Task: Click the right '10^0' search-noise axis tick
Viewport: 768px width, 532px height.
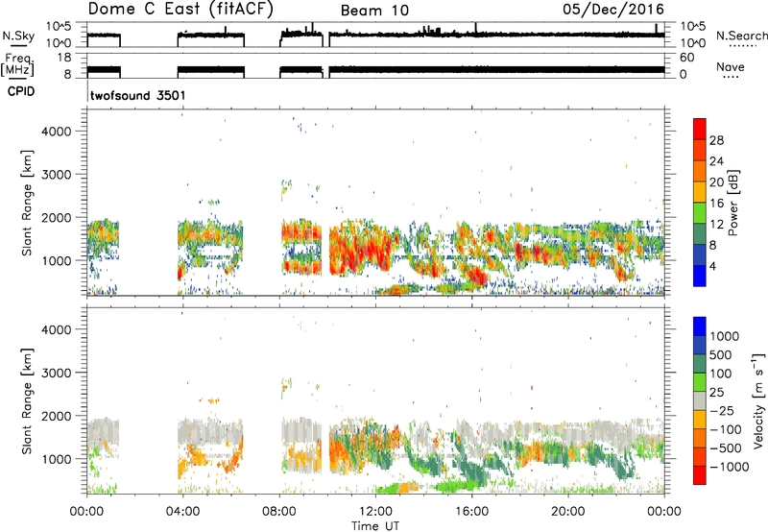Action: [692, 43]
